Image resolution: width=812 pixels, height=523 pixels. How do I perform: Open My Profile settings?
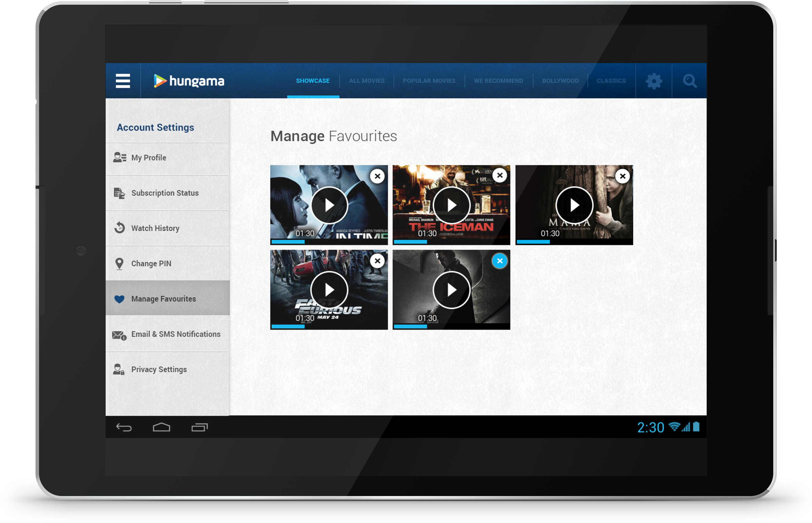(148, 158)
